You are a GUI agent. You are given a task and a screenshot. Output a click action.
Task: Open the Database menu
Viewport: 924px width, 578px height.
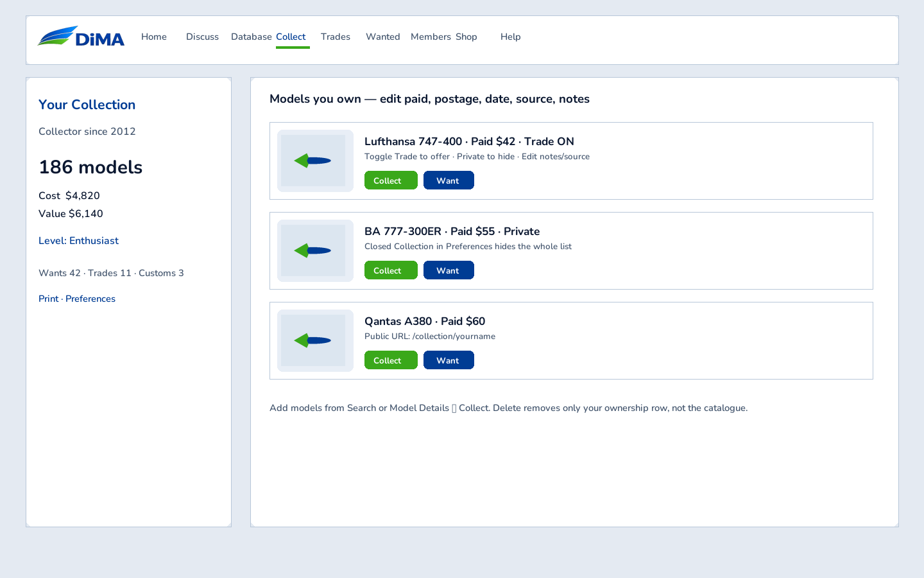[252, 37]
